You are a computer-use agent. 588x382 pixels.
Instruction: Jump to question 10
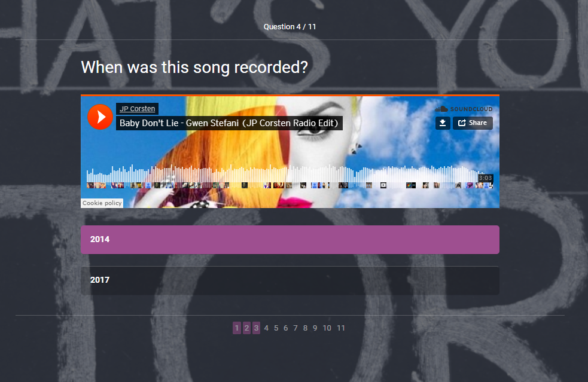click(327, 328)
